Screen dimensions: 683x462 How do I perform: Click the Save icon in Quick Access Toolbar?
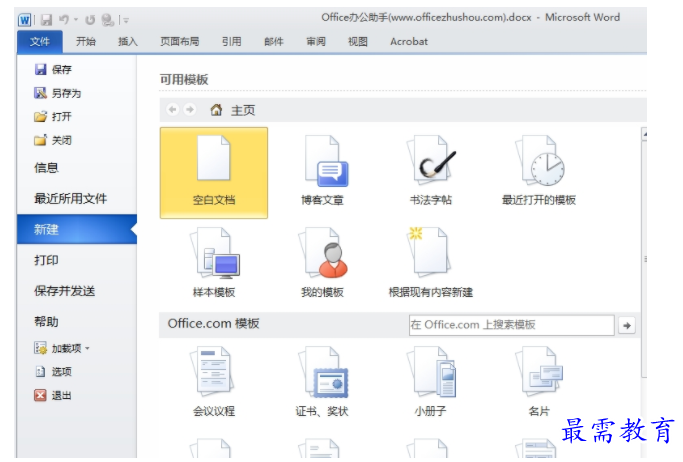pyautogui.click(x=46, y=20)
